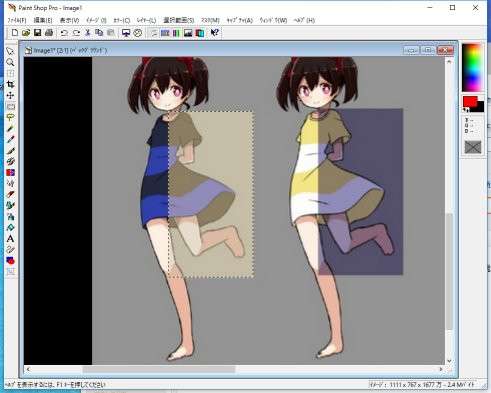Select the Preset Shapes tool
491x393 pixels.
pos(10,260)
